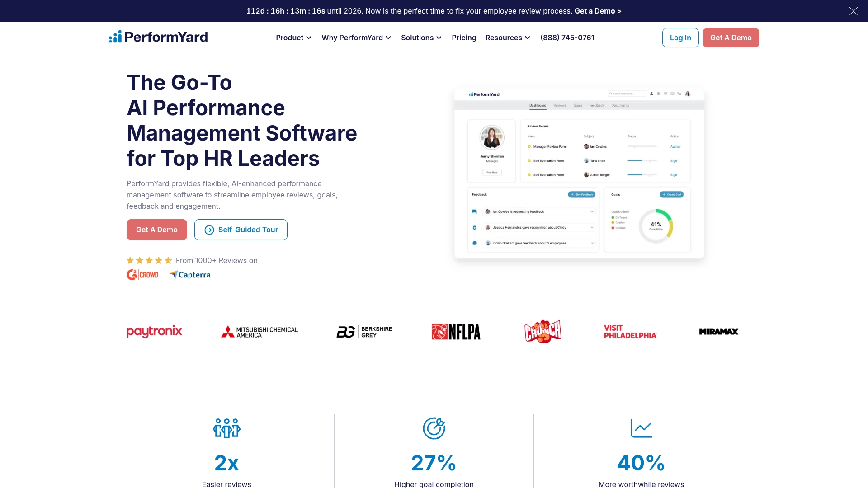Image resolution: width=868 pixels, height=488 pixels.
Task: Select the Documents tab in the preview
Action: pos(620,105)
